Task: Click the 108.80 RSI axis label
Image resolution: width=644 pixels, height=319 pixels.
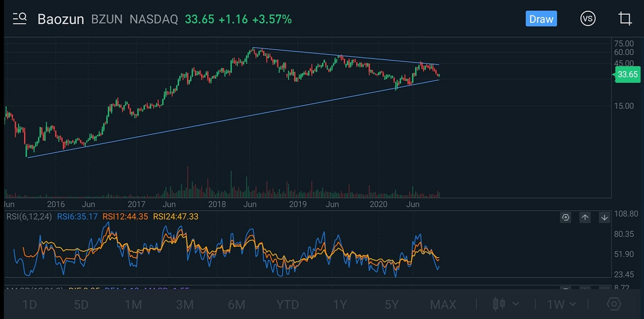Action: pos(626,214)
